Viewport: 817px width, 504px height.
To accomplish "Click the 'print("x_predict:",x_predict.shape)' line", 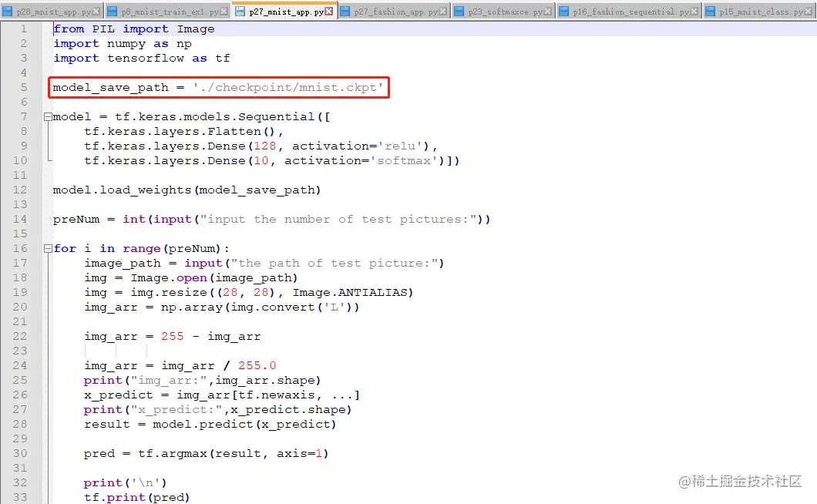I will click(218, 410).
